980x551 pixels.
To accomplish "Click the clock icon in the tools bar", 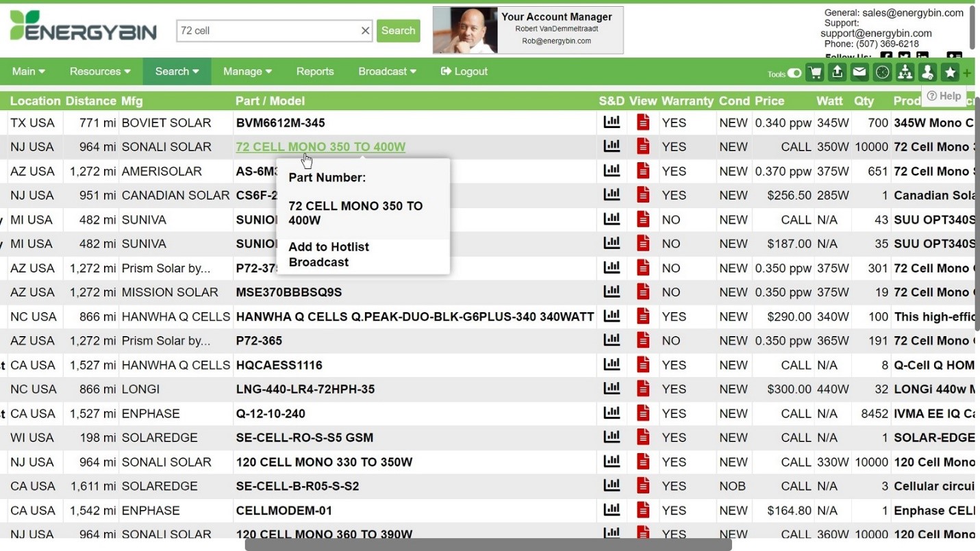I will 882,72.
